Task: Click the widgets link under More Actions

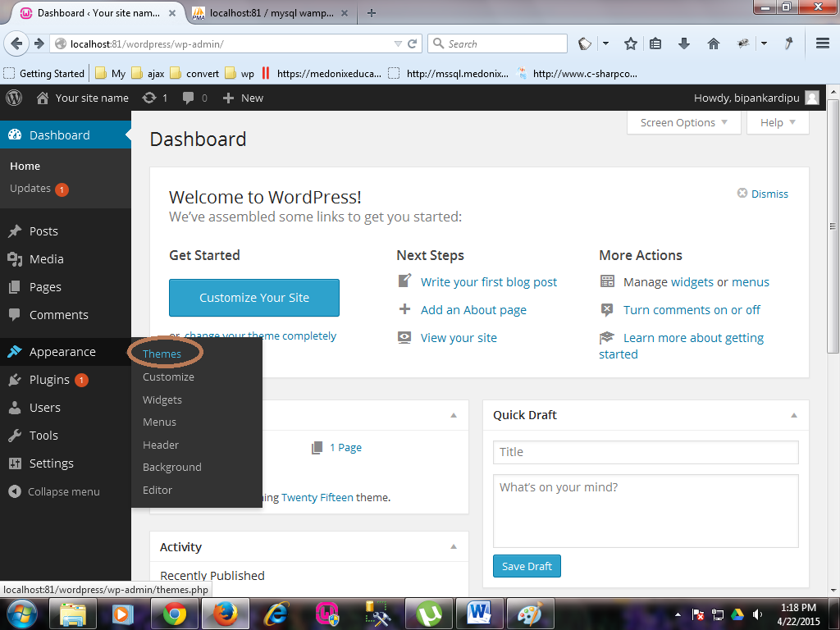Action: [x=692, y=282]
